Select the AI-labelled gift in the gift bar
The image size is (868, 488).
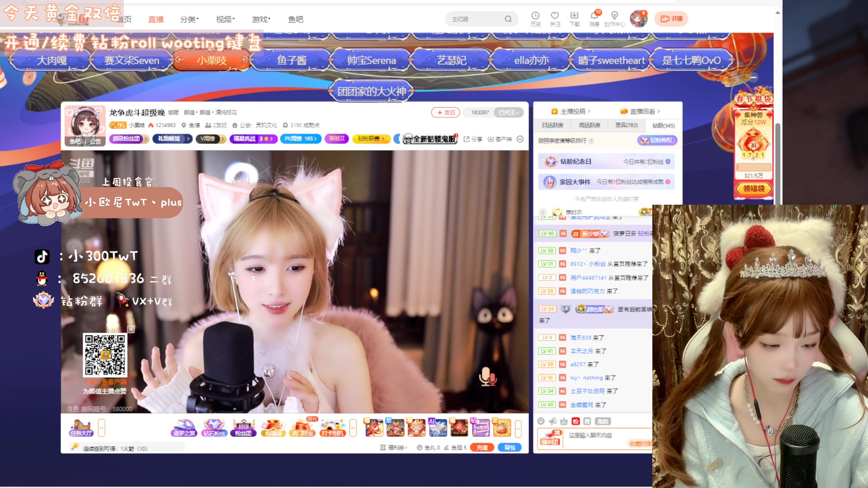click(438, 427)
